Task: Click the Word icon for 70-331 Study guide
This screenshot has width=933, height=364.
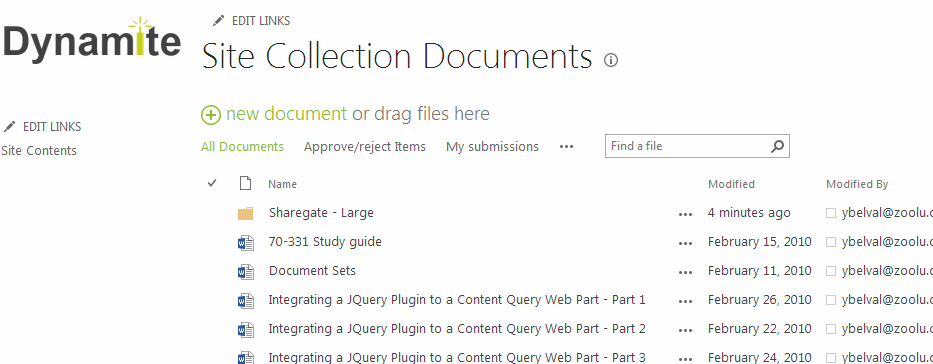Action: pos(246,243)
